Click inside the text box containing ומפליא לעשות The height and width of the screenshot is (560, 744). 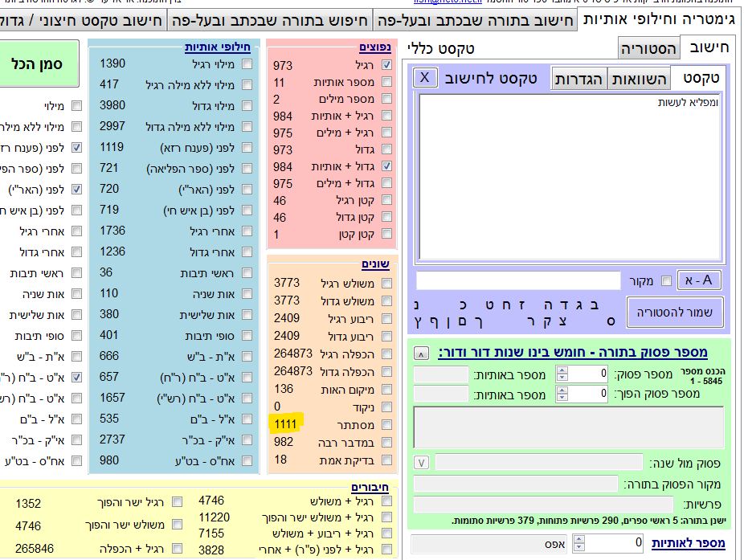tap(569, 177)
